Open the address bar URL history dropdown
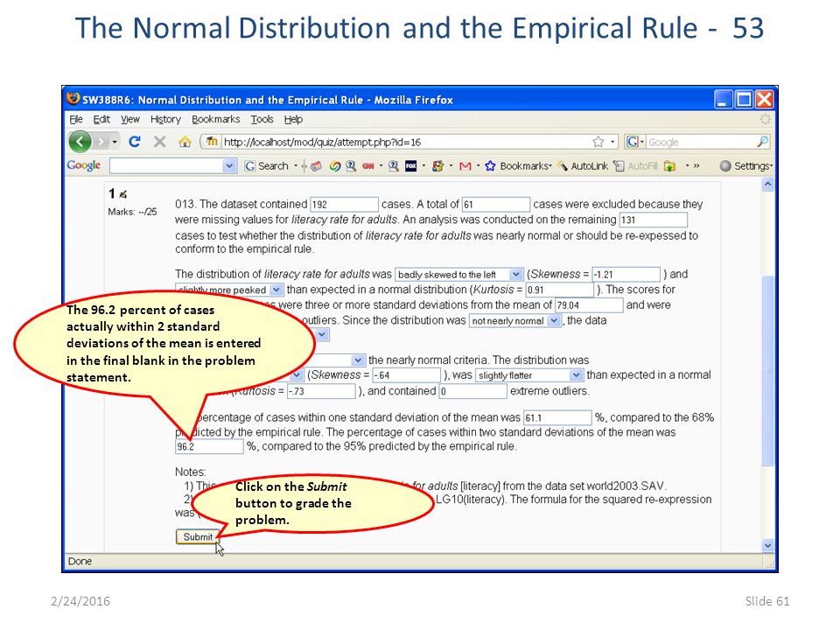 point(612,142)
